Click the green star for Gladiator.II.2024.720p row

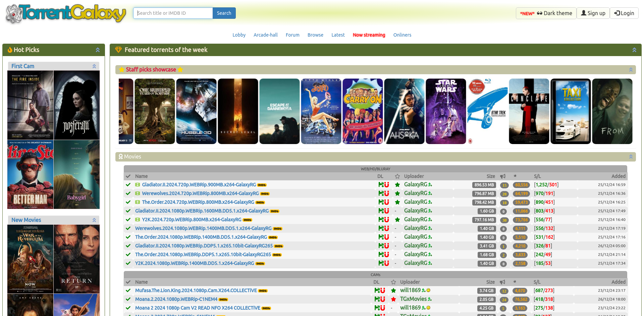tap(397, 185)
